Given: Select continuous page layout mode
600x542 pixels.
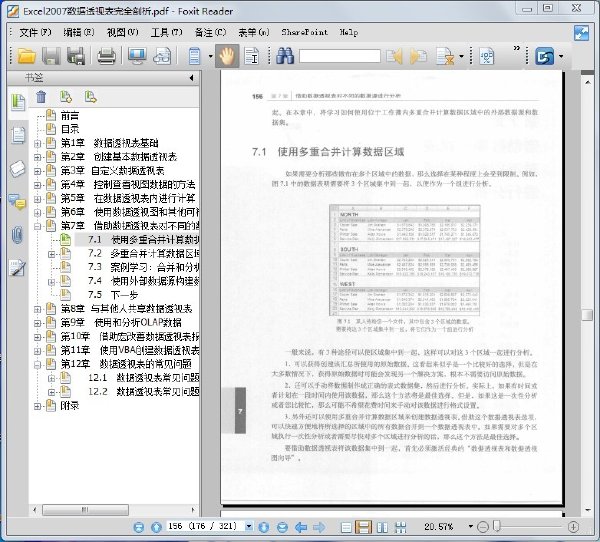Looking at the screenshot, I should click(363, 527).
